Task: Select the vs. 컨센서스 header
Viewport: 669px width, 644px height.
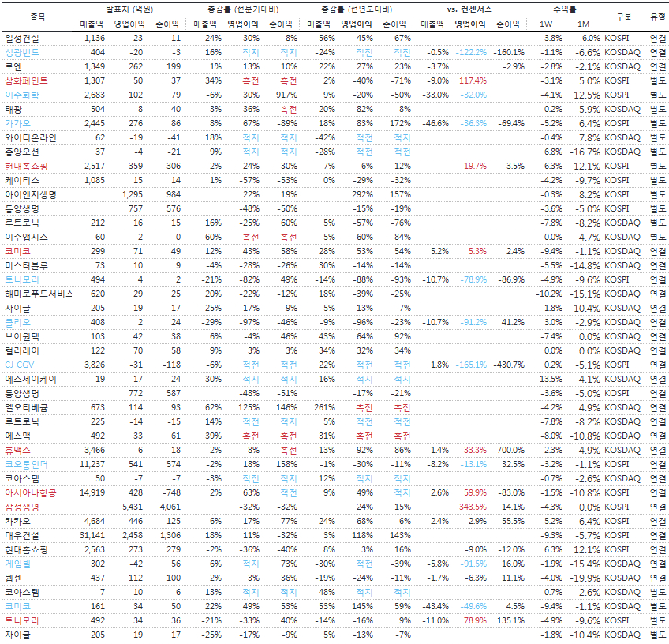Action: click(x=469, y=9)
